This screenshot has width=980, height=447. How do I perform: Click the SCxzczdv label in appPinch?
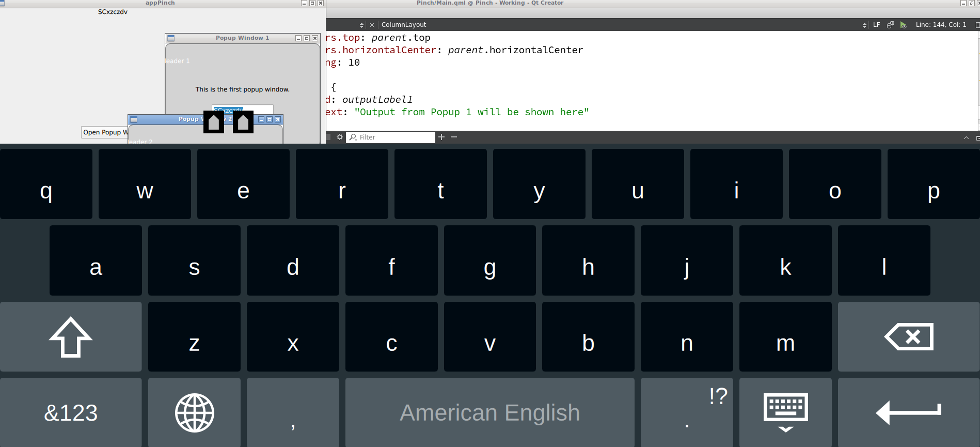pyautogui.click(x=113, y=12)
